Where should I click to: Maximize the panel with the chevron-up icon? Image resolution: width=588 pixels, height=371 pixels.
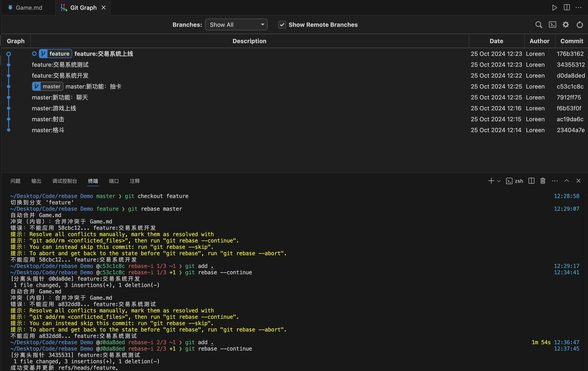(x=566, y=181)
